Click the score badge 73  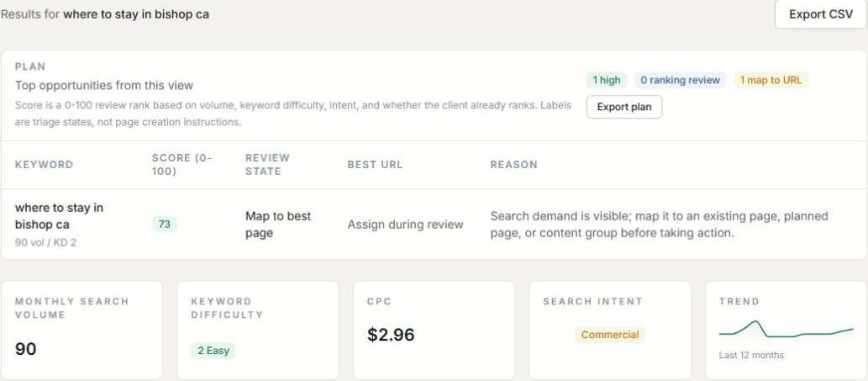coord(165,225)
